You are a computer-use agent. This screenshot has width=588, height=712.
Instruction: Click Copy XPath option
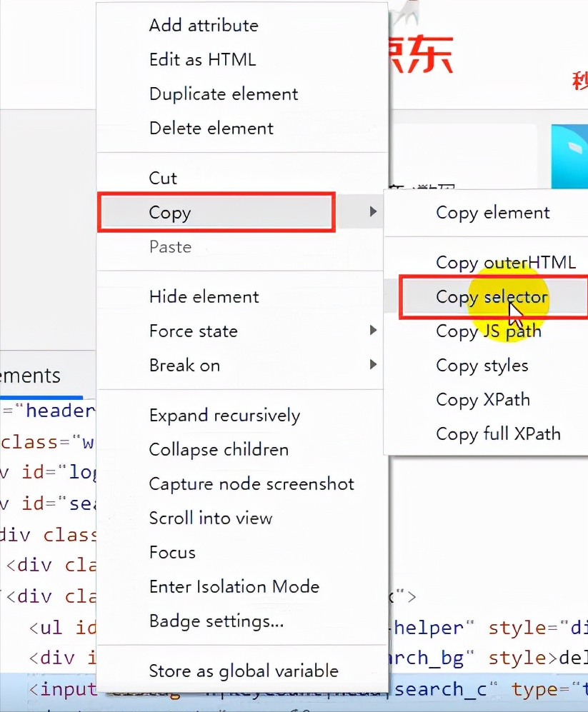click(482, 400)
